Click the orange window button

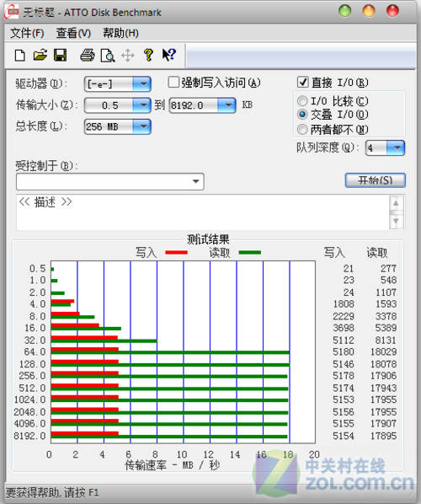coord(369,11)
